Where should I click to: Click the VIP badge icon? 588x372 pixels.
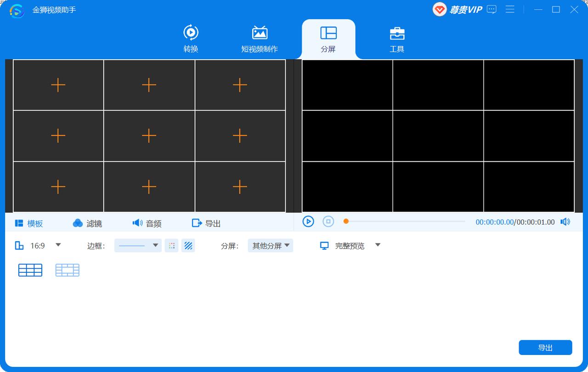click(440, 9)
